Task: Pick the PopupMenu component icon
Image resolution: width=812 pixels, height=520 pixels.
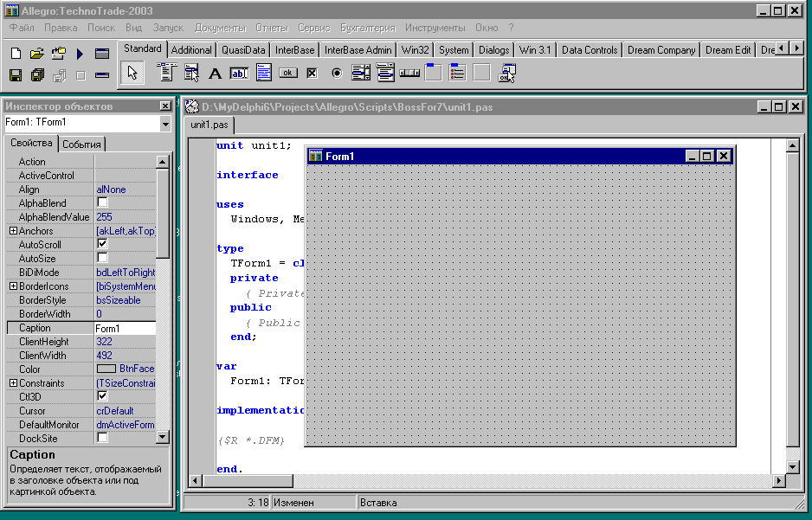Action: click(x=191, y=73)
